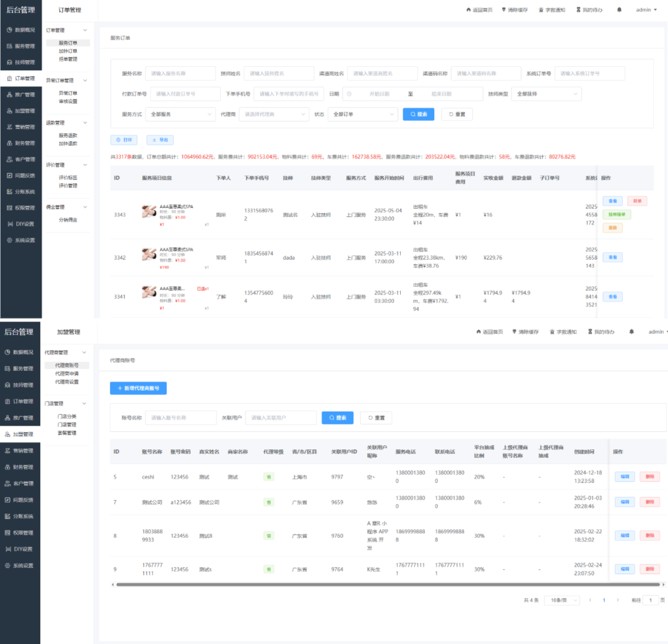Click the 新增代理商账号 plus button
This screenshot has width=668, height=644.
(x=138, y=388)
